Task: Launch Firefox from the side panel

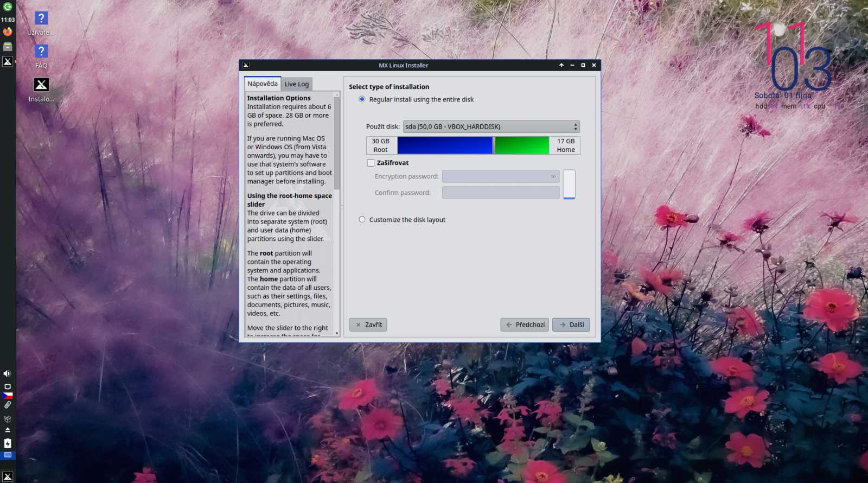Action: pos(8,31)
